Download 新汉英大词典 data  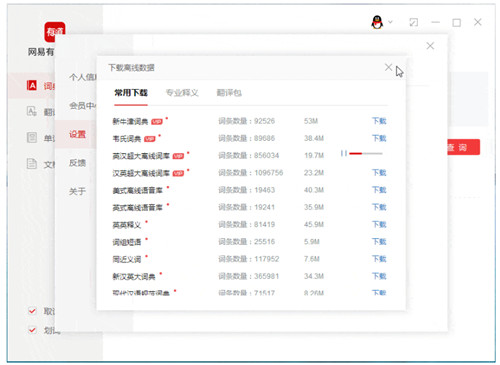point(379,276)
